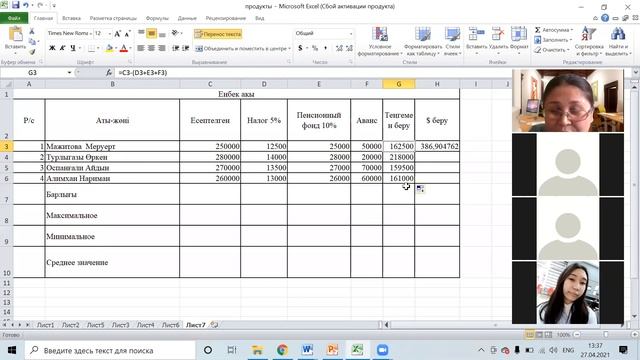Open Word from the Windows taskbar

307,350
